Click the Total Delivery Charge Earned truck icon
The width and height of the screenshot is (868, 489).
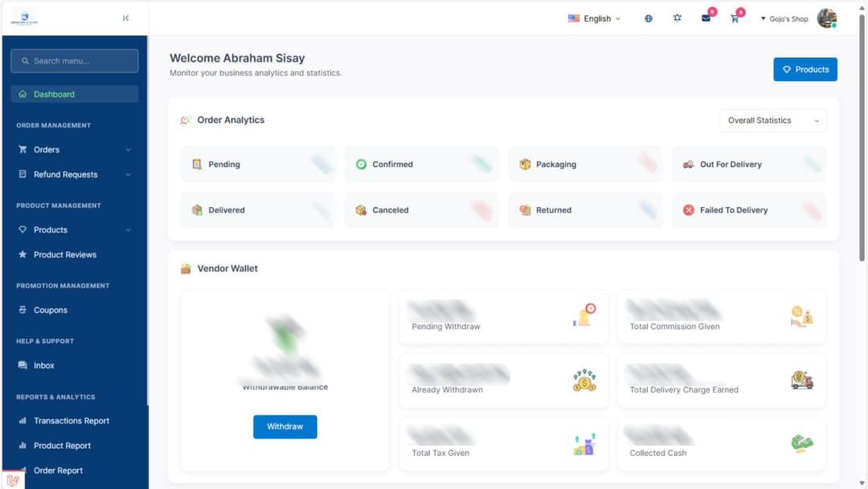point(801,380)
